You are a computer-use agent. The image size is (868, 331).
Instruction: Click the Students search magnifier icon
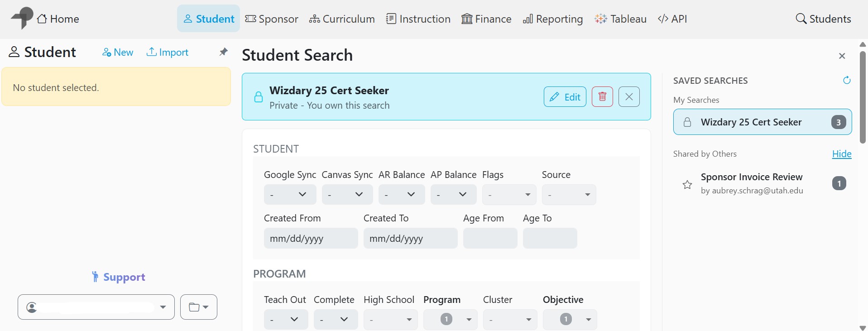coord(801,19)
